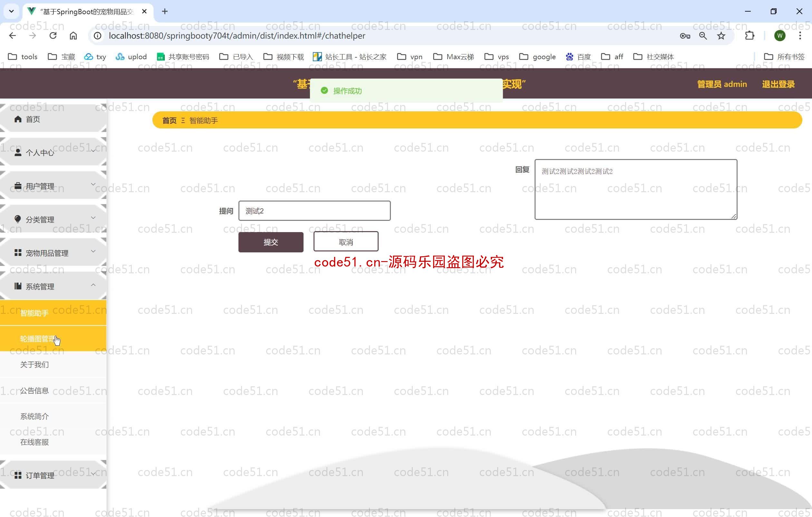This screenshot has height=517, width=812.
Task: Open 首页 in the sidebar
Action: pyautogui.click(x=53, y=119)
